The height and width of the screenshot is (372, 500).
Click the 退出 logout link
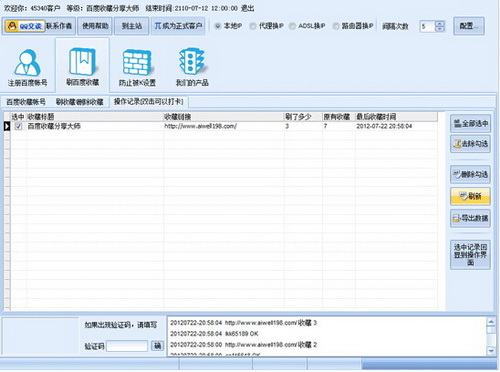(248, 8)
